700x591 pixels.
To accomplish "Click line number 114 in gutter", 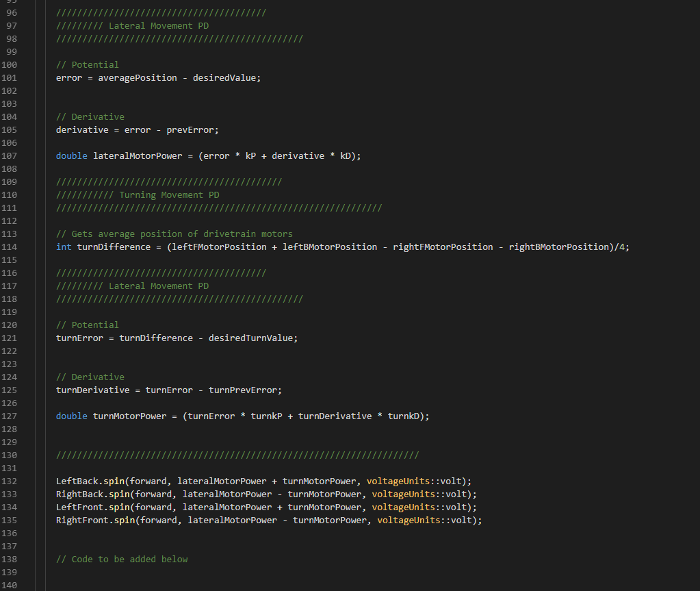I will (9, 247).
